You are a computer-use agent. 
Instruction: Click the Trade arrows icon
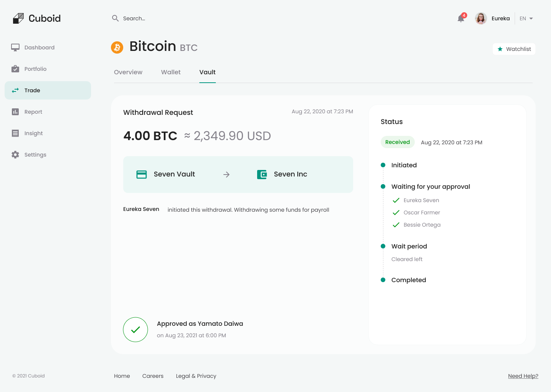(x=15, y=90)
